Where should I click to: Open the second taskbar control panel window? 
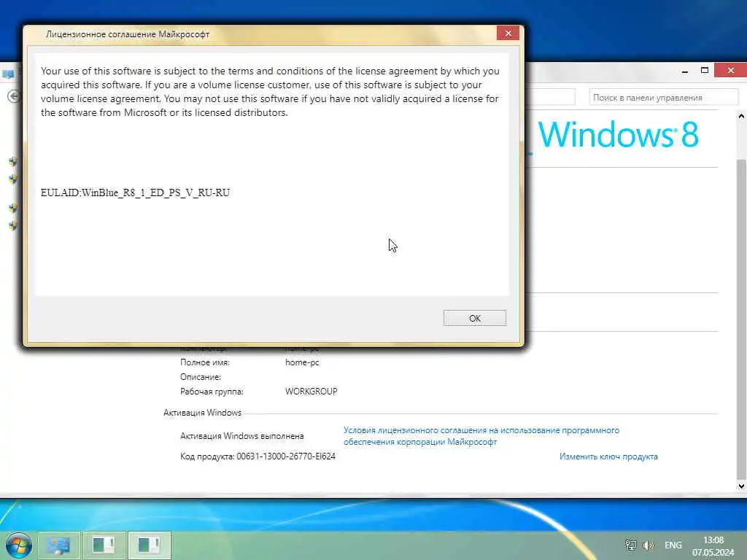[104, 545]
